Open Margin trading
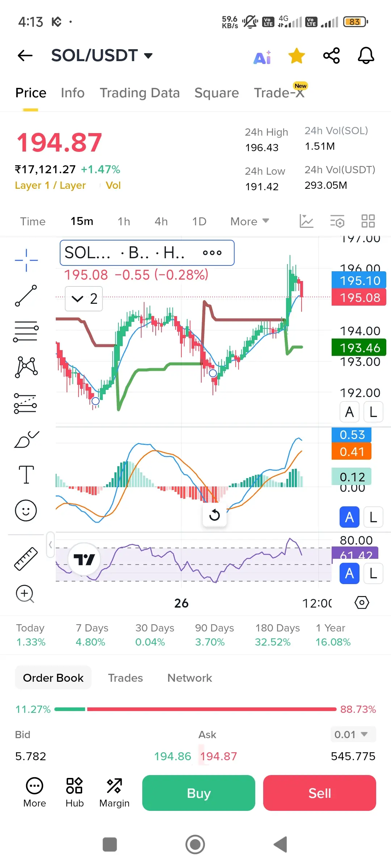391x868 pixels. click(x=114, y=792)
